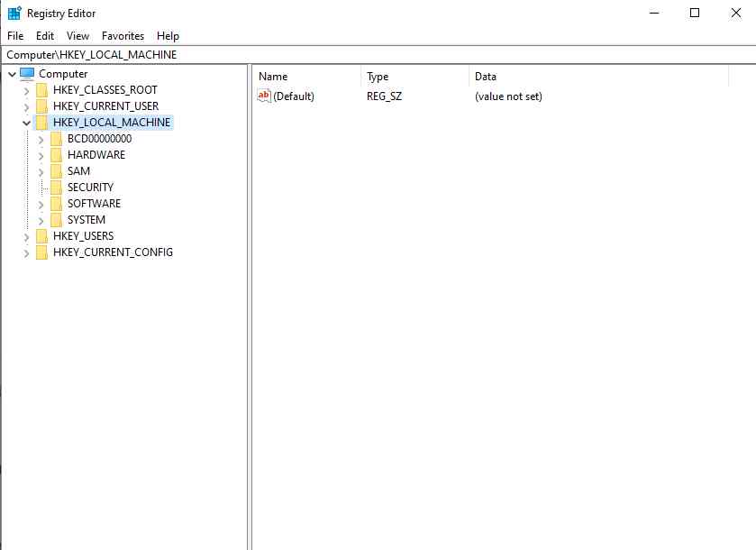This screenshot has width=756, height=550.
Task: Open the Edit menu
Action: point(45,36)
